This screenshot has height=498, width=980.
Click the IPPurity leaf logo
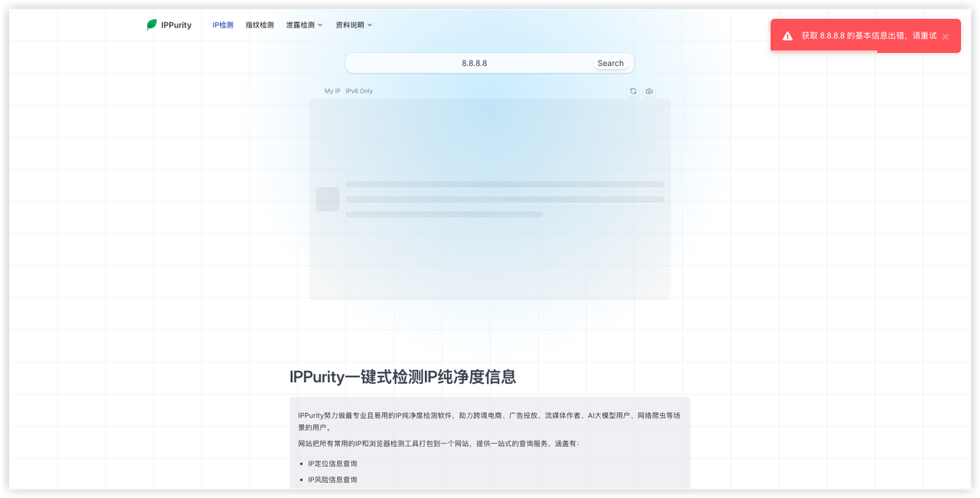point(152,25)
